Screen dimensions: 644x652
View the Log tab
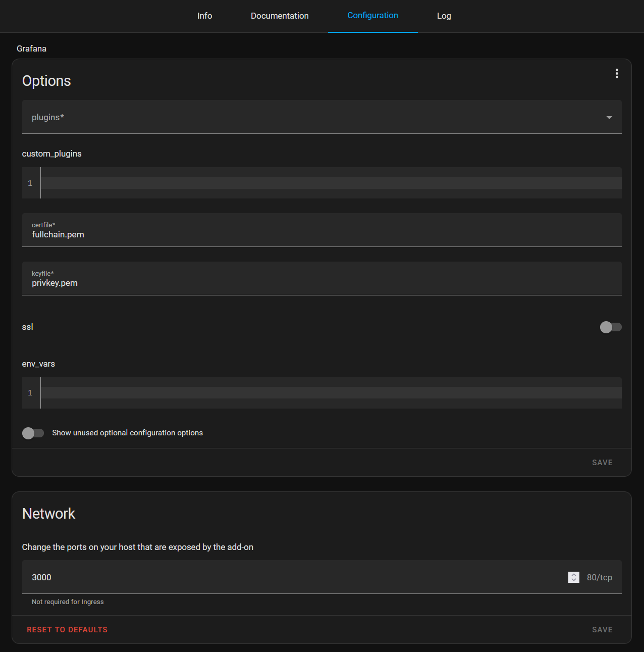[444, 16]
